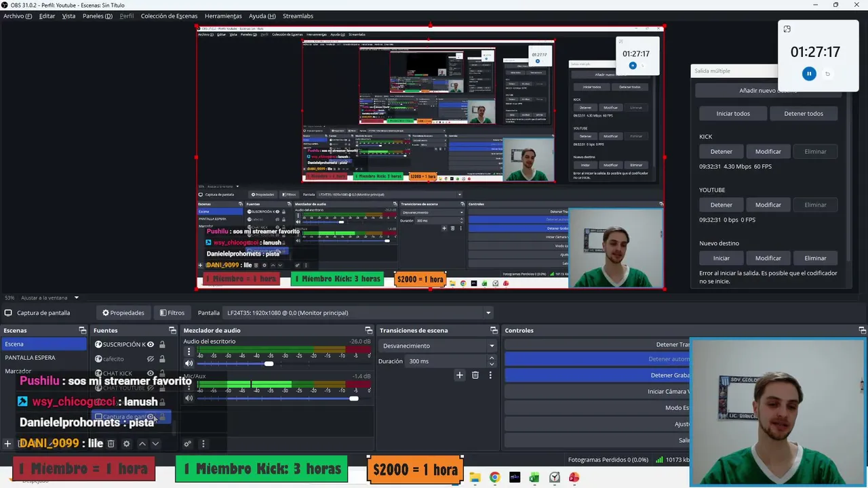Open Propiedades for the screen capture
The height and width of the screenshot is (488, 868).
pos(123,312)
